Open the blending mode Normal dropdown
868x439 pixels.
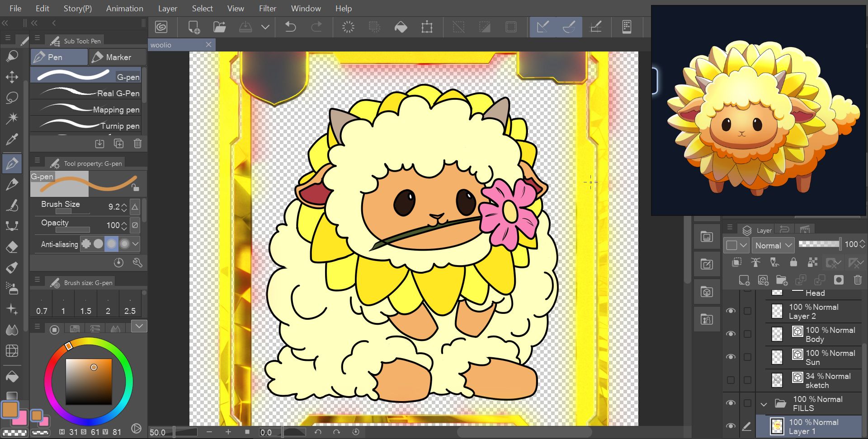click(774, 245)
